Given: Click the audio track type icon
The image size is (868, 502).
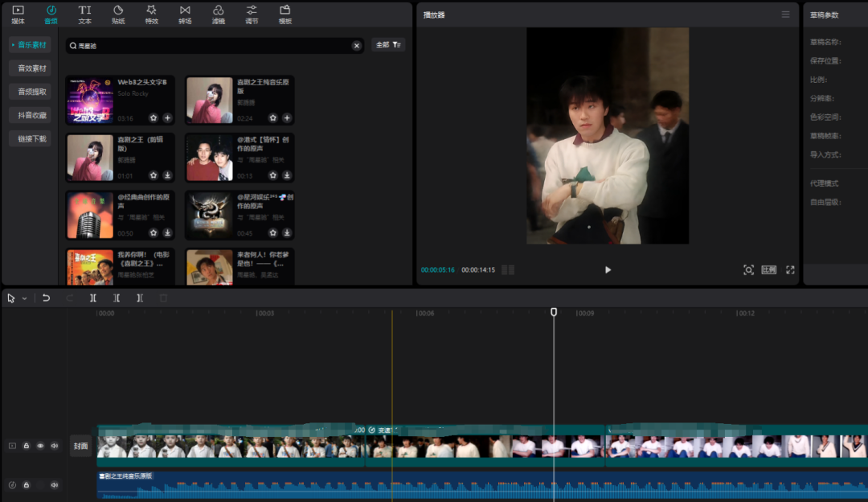Looking at the screenshot, I should click(12, 485).
